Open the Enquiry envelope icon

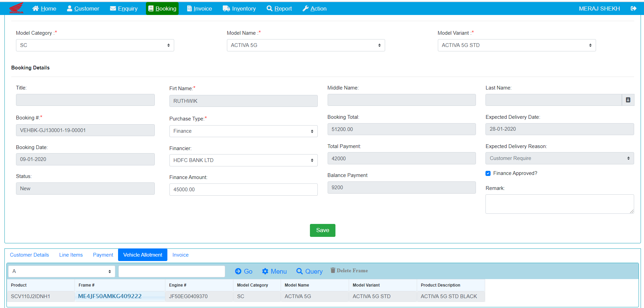(112, 8)
